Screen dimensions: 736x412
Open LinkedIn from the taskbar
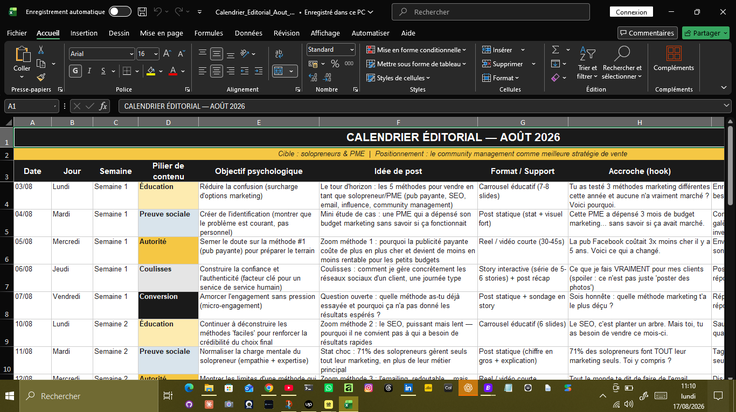coord(408,388)
